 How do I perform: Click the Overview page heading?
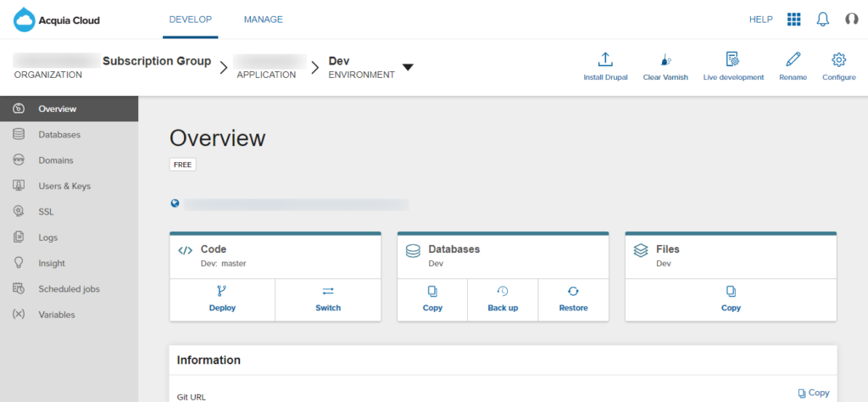218,138
